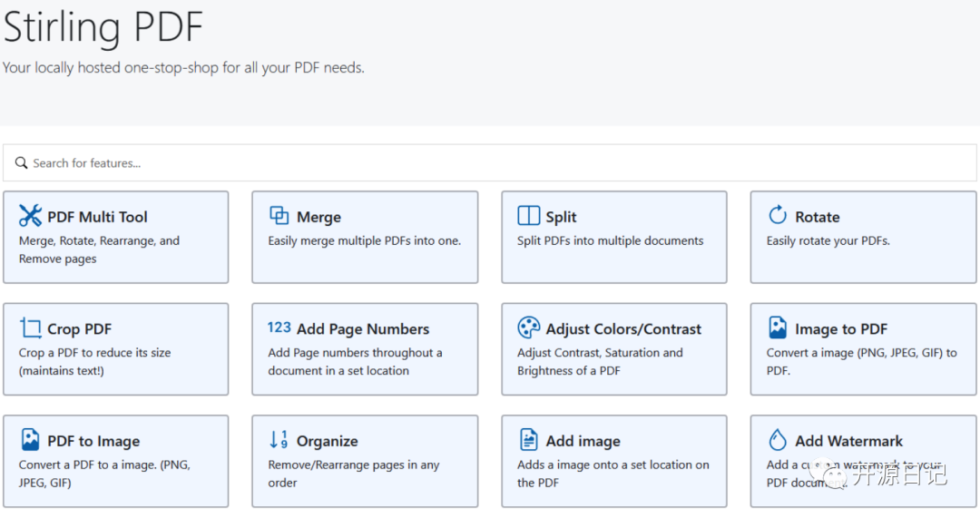The image size is (980, 518).
Task: Open the Add Page Numbers title
Action: (362, 328)
